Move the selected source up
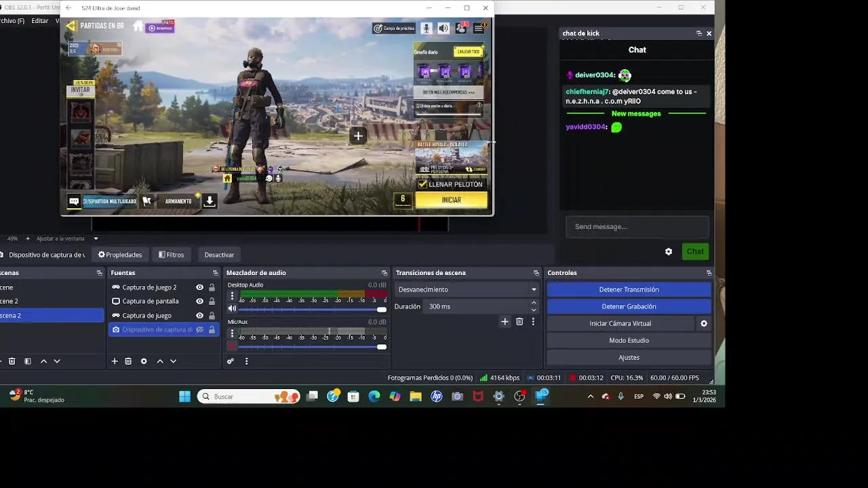This screenshot has width=868, height=488. point(160,361)
